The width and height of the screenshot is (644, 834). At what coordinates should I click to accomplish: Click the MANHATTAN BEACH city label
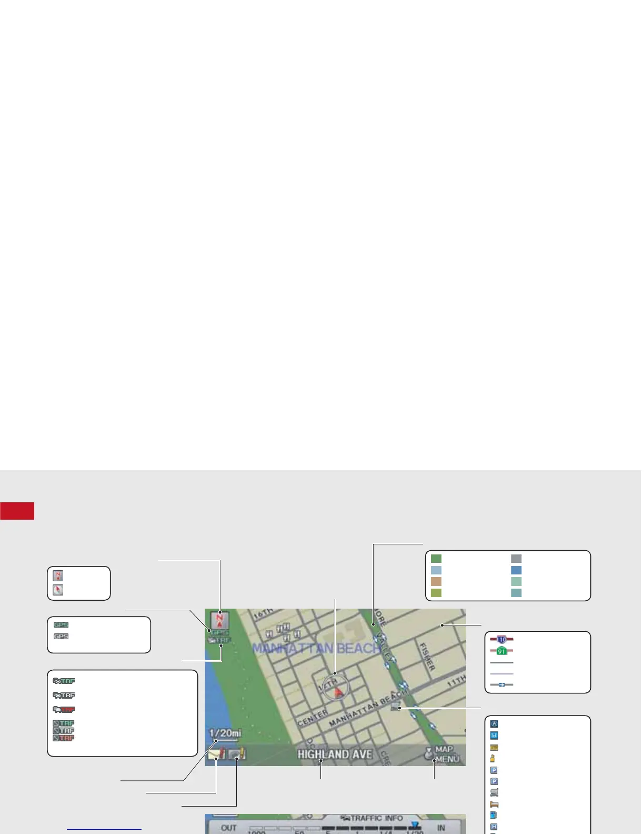click(317, 648)
